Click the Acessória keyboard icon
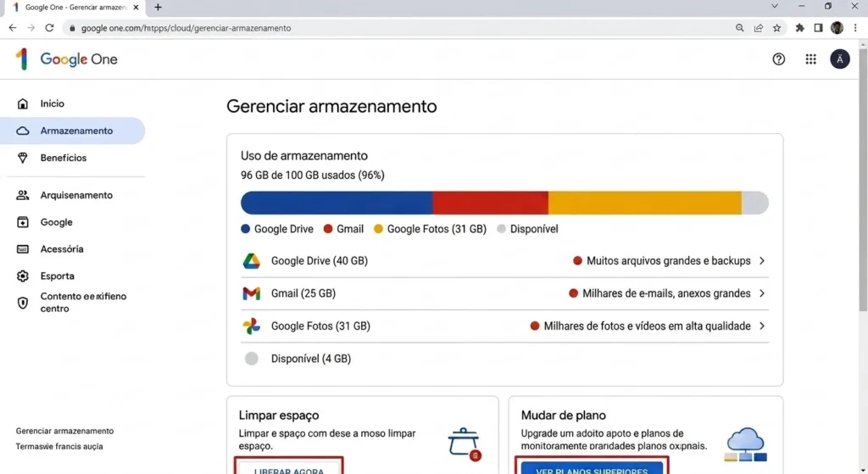The image size is (868, 474). (23, 249)
